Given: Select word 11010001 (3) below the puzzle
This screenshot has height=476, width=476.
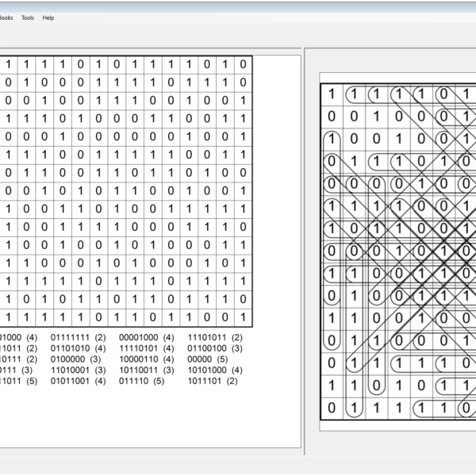Looking at the screenshot, I should (x=78, y=370).
